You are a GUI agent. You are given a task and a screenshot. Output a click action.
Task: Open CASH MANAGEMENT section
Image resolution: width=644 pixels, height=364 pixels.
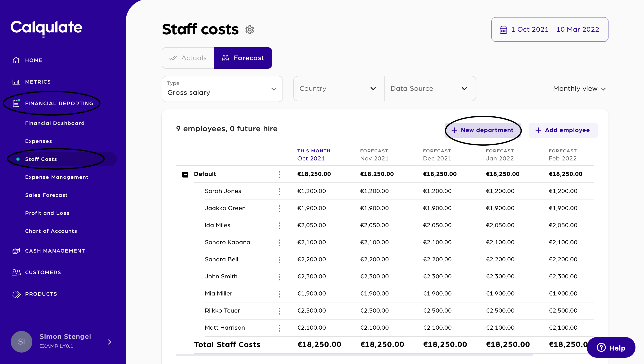point(55,251)
